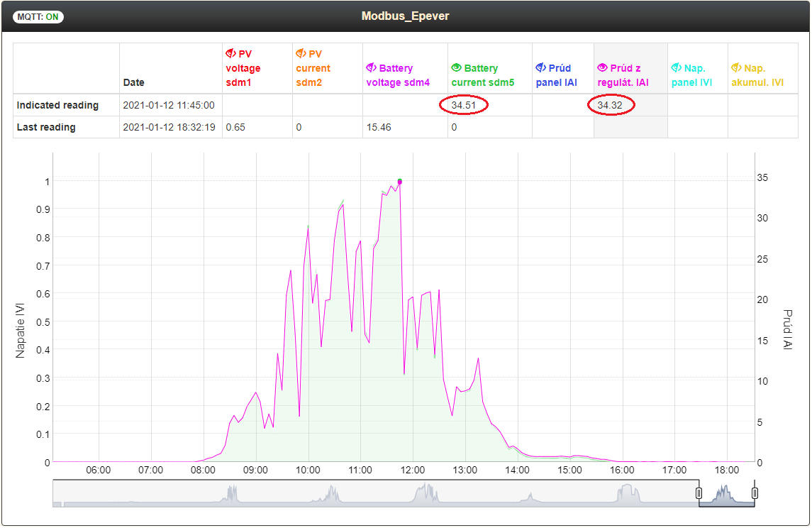Select the left range selector handle
This screenshot has width=812, height=528.
[699, 493]
